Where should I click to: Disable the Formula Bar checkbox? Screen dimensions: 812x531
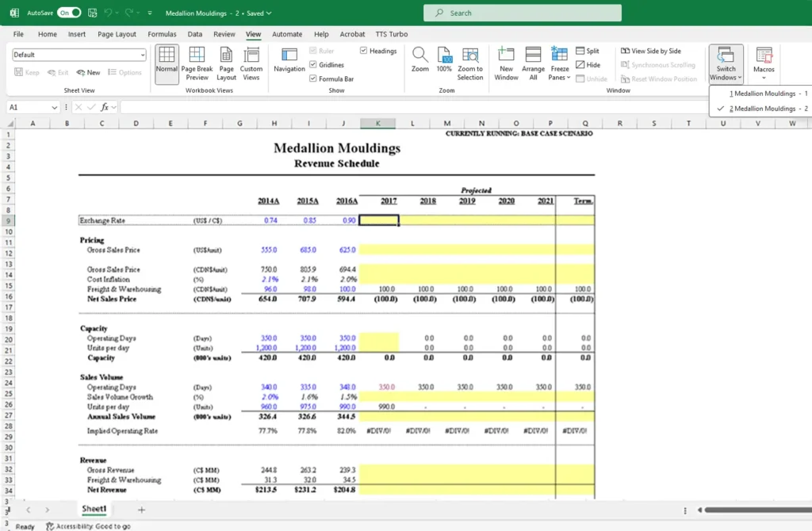point(313,78)
